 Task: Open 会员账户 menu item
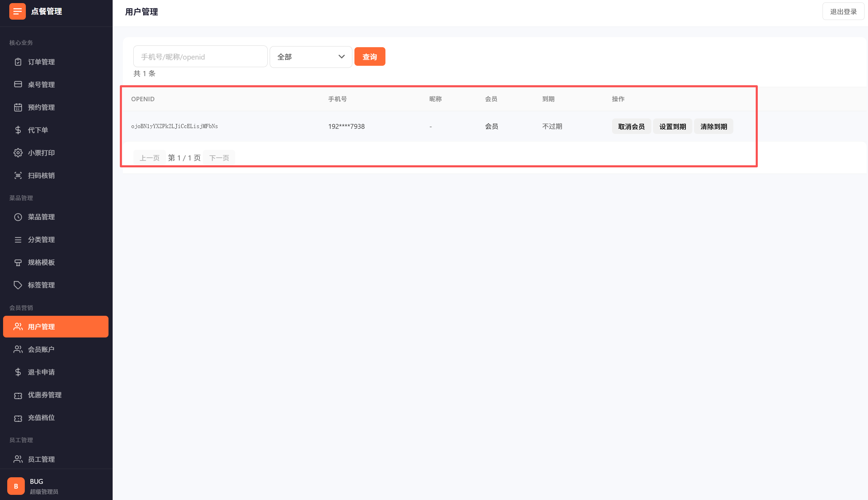click(41, 350)
